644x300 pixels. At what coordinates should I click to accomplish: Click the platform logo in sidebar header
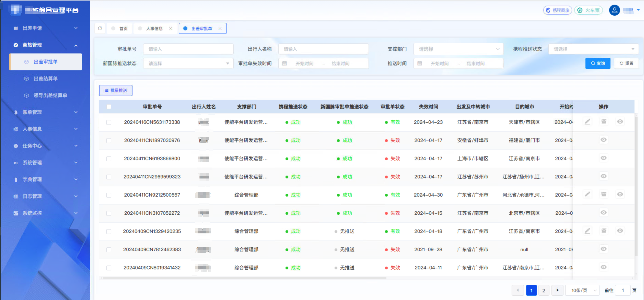(x=16, y=10)
